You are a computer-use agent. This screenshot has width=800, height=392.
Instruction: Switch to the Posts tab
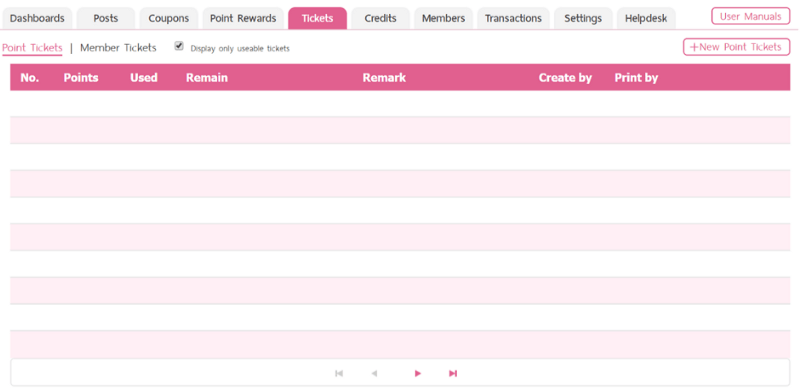click(106, 18)
